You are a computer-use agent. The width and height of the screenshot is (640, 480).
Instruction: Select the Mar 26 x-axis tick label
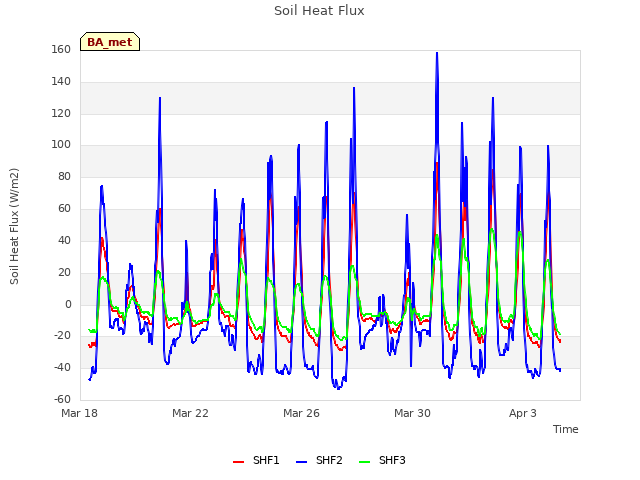pos(301,413)
